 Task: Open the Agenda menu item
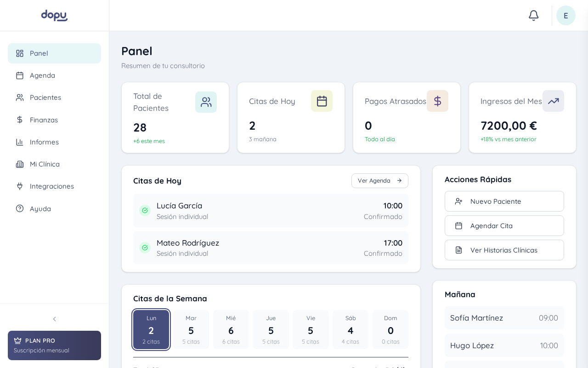(54, 75)
